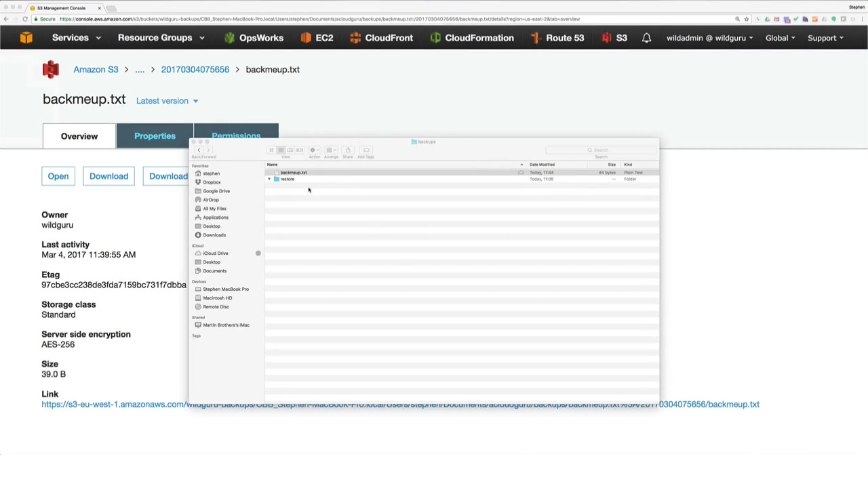Open Downloads in Finder sidebar
Viewport: 868px width, 488px height.
[214, 235]
